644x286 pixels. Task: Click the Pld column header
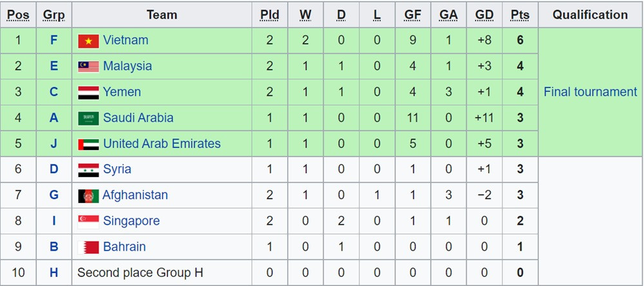pos(270,15)
